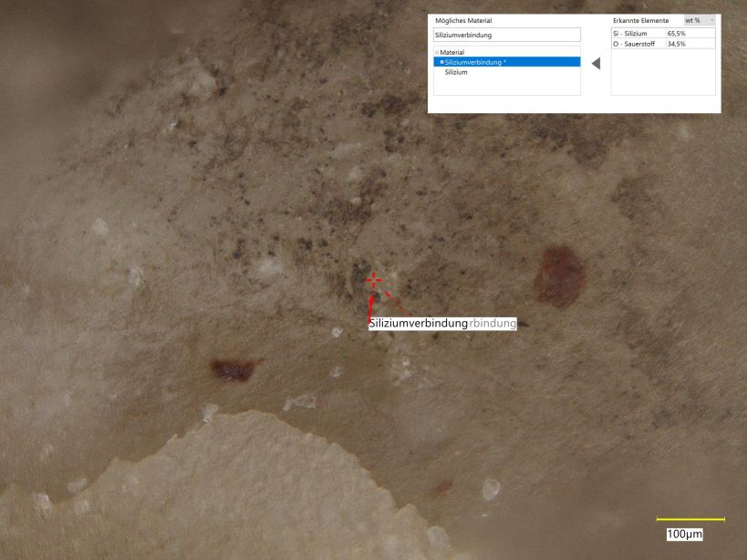Click the 65,5% silicon value cell

(677, 33)
